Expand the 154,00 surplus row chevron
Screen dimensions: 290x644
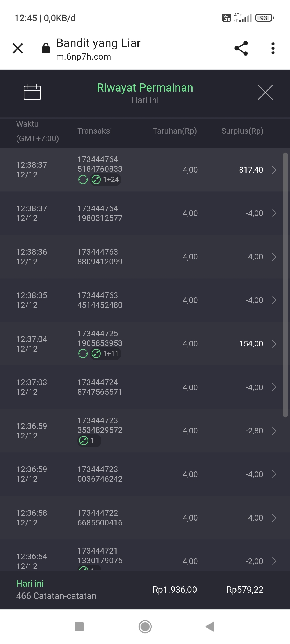click(274, 344)
